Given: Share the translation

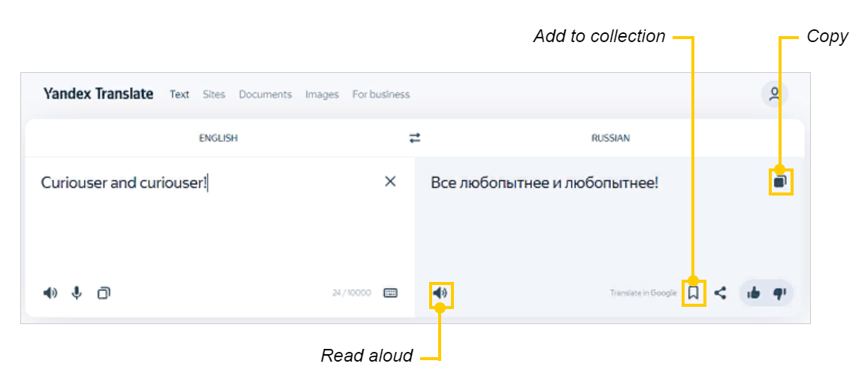Looking at the screenshot, I should [x=720, y=293].
